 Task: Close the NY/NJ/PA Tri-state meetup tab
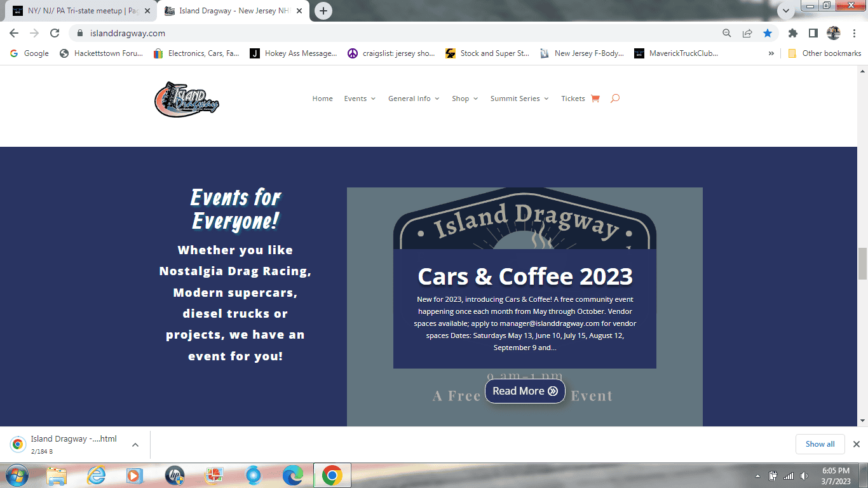[x=147, y=11]
